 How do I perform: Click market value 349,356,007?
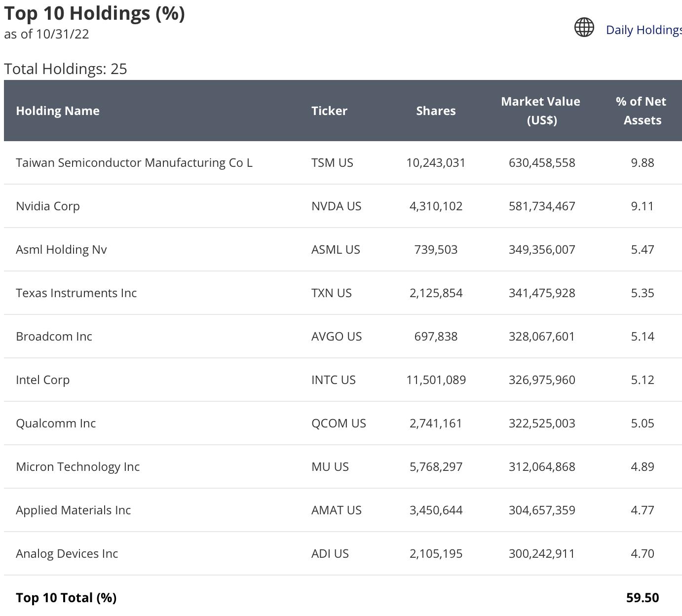coord(542,250)
